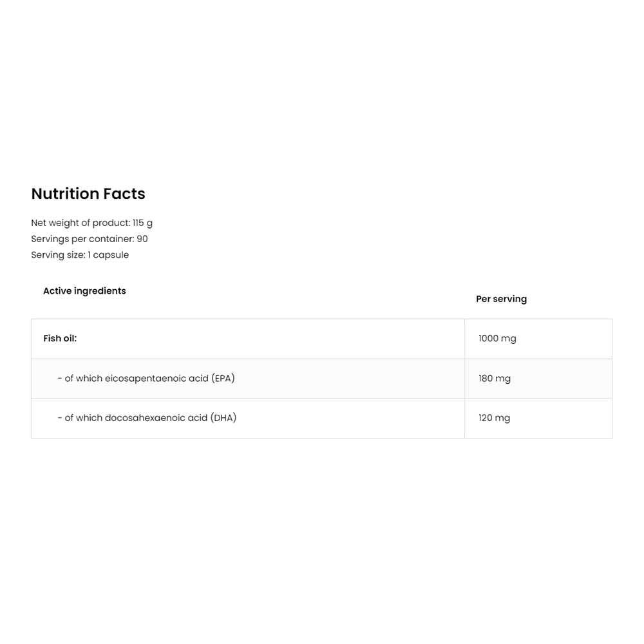This screenshot has width=644, height=644.
Task: Click the word ingredients in the header
Action: point(100,291)
